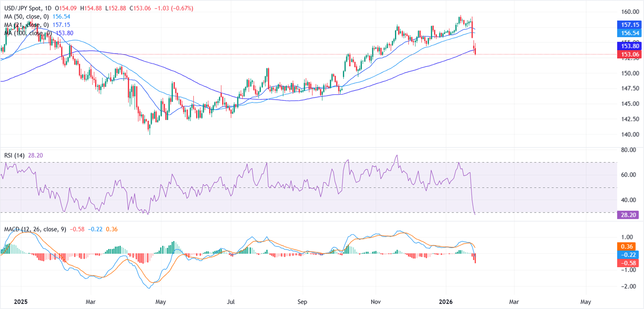Click the 2025 label on time axis
644x309 pixels.
coord(21,302)
